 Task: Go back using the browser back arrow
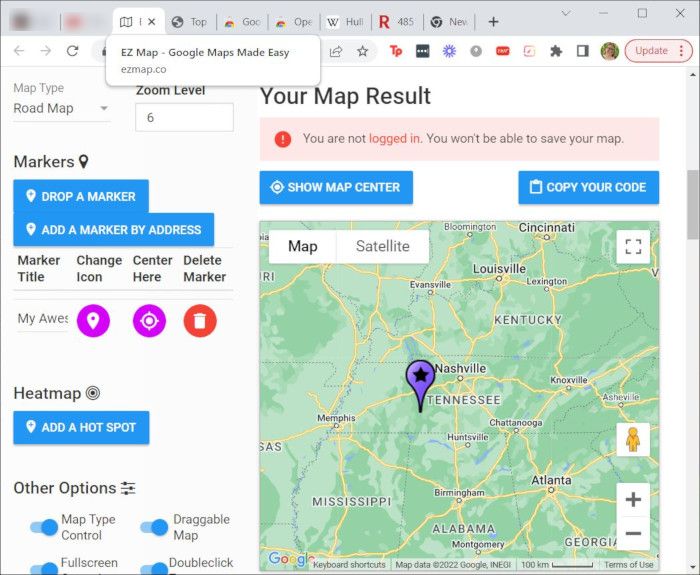point(19,51)
